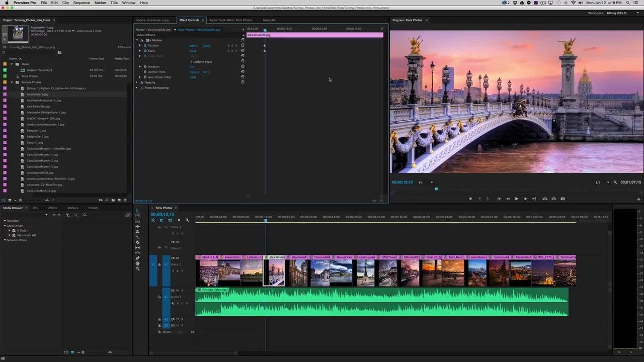Image resolution: width=644 pixels, height=362 pixels.
Task: Open the Sequence menu
Action: [82, 3]
